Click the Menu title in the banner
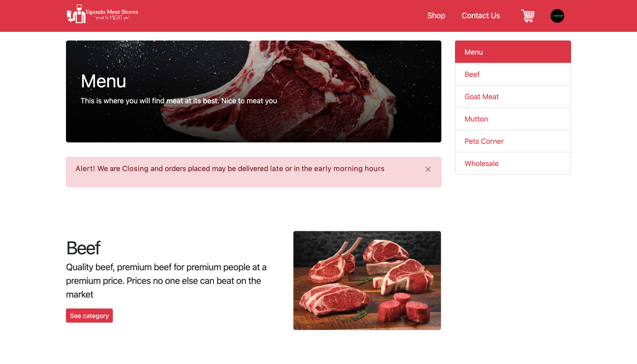 pos(103,81)
